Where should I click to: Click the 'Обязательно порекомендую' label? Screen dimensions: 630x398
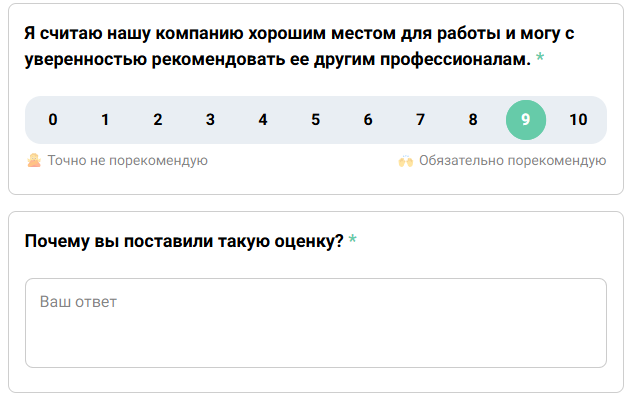point(513,161)
